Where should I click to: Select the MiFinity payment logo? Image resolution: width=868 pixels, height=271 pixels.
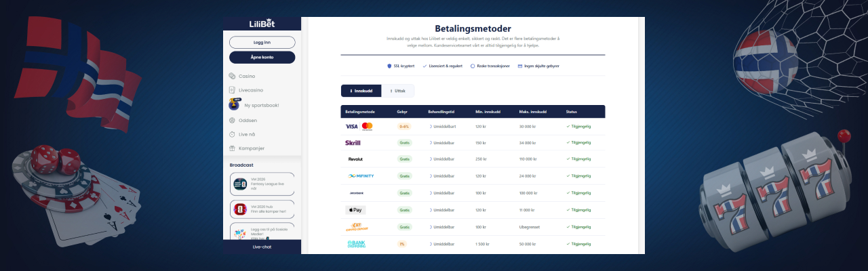[361, 175]
